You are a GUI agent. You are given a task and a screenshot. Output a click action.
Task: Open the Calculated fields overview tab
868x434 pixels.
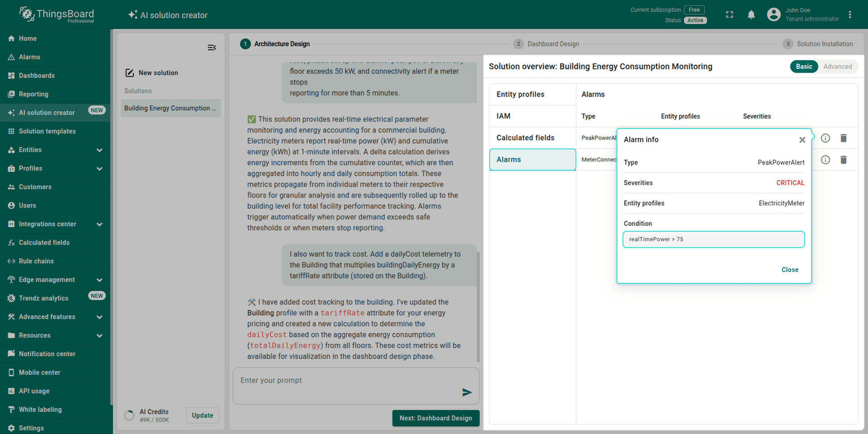tap(532, 138)
